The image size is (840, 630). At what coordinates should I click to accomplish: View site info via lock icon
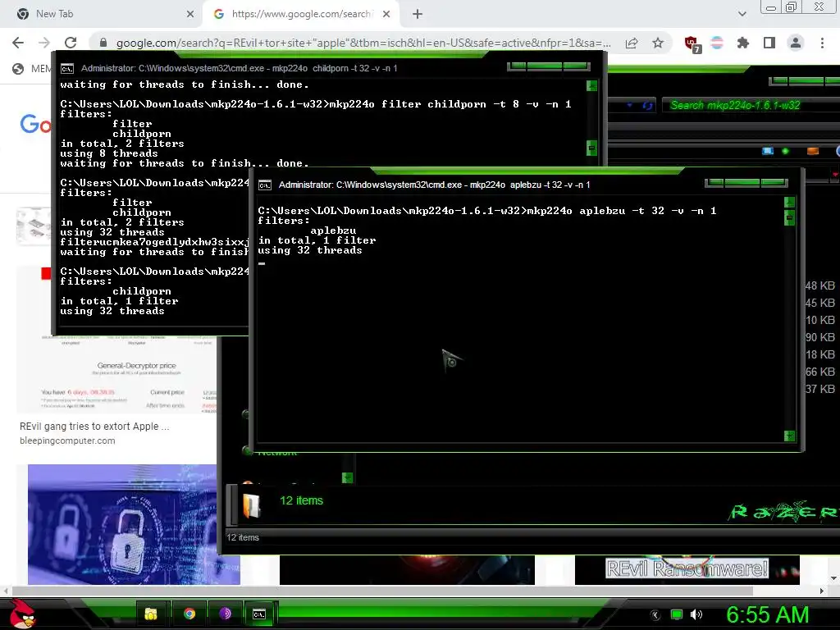[103, 43]
